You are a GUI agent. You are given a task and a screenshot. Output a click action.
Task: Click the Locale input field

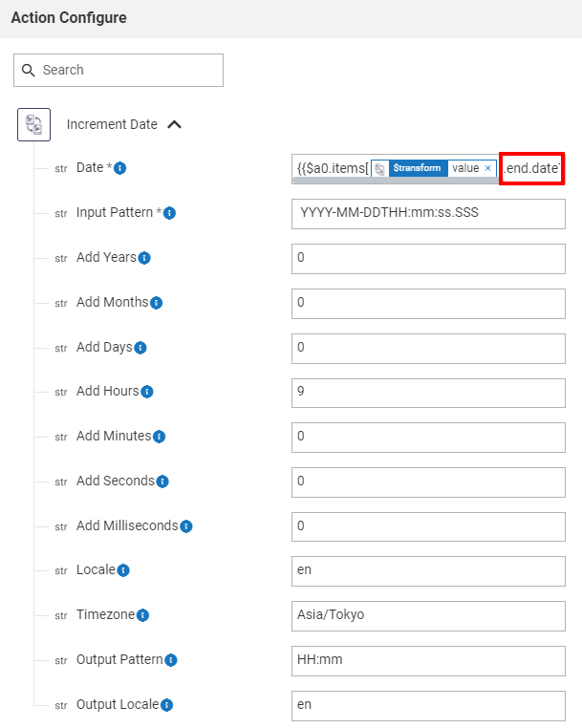point(428,570)
